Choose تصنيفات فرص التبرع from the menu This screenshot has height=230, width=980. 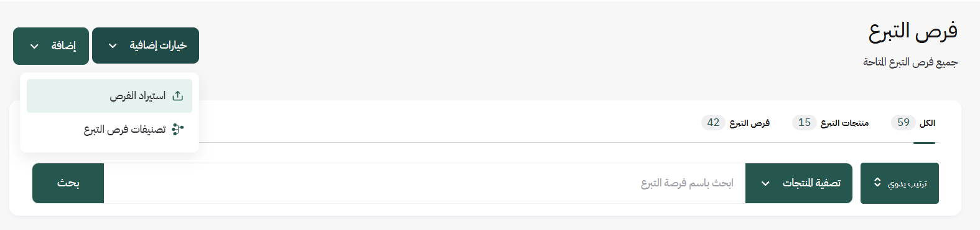pyautogui.click(x=110, y=130)
